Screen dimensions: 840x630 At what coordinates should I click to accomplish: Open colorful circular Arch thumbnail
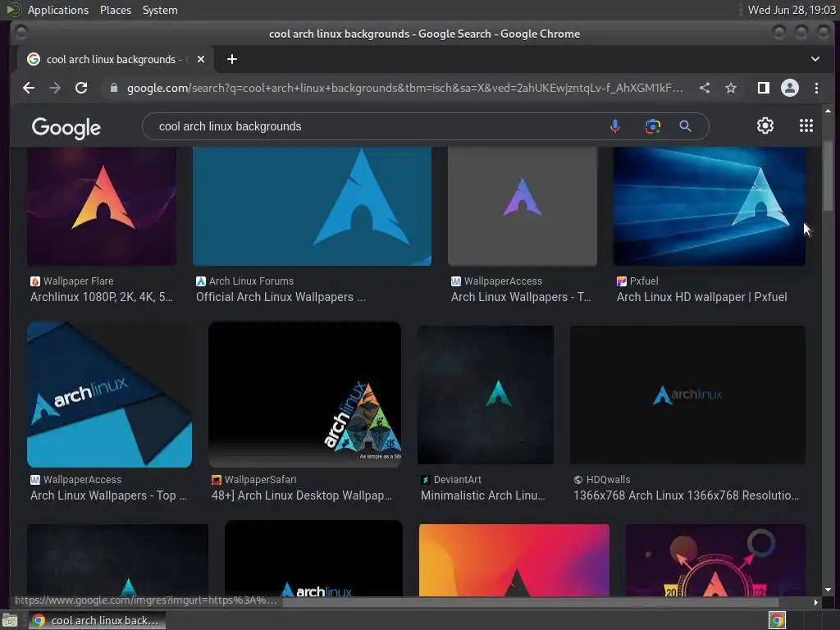(x=715, y=560)
